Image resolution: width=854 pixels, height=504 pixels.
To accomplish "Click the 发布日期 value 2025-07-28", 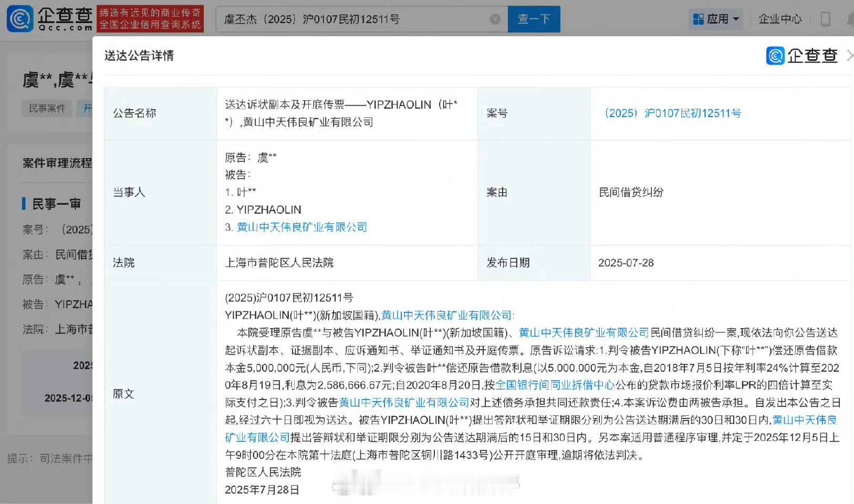I will [x=626, y=263].
